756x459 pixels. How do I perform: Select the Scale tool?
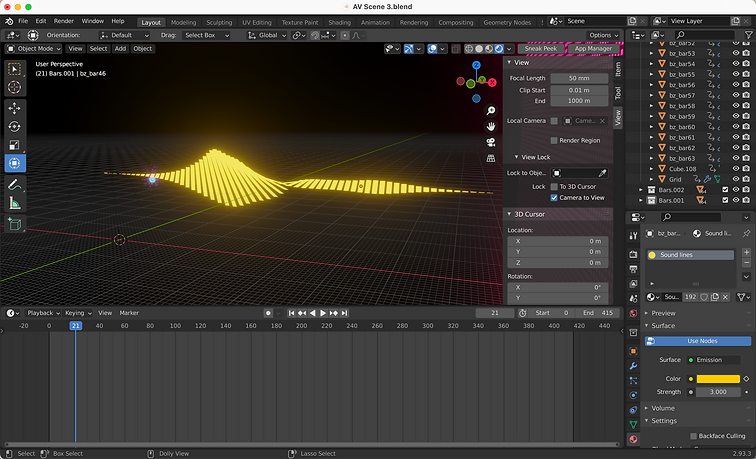click(15, 145)
